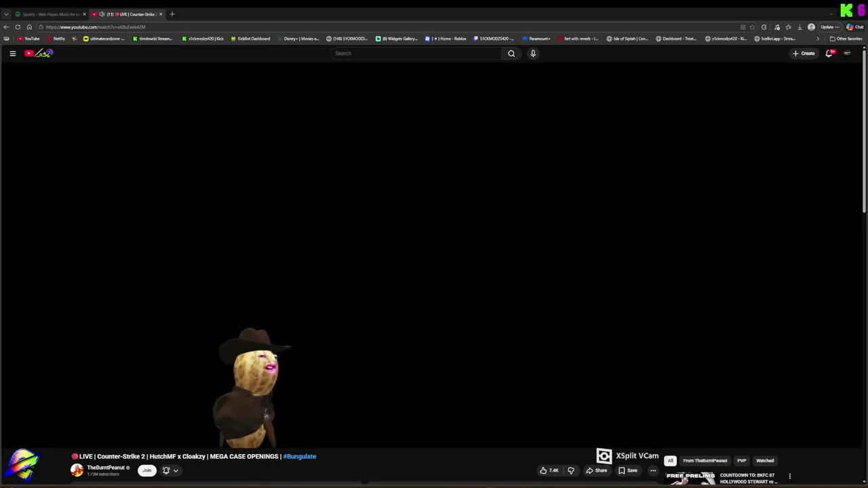The image size is (868, 488).
Task: Click the Create button
Action: tap(804, 54)
